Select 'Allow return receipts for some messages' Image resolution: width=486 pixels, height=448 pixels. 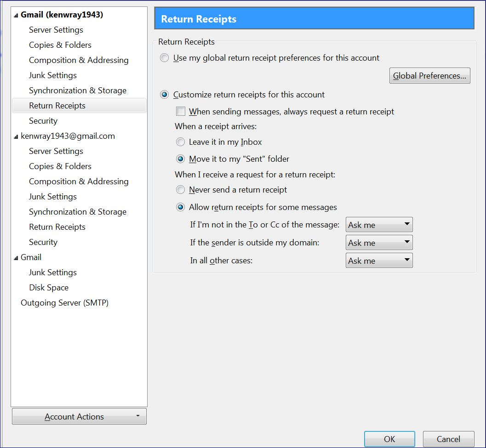coord(181,207)
